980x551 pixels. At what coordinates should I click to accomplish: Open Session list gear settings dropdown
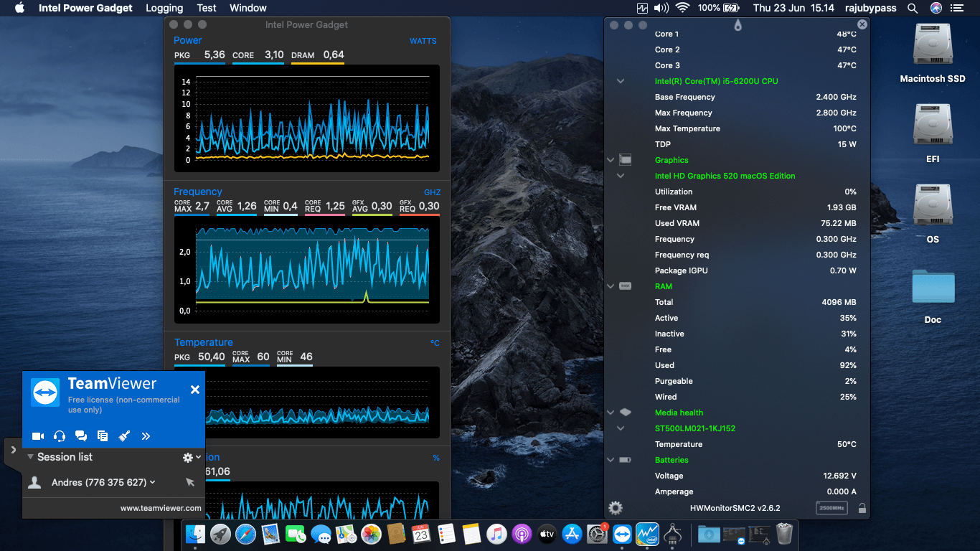click(x=192, y=457)
